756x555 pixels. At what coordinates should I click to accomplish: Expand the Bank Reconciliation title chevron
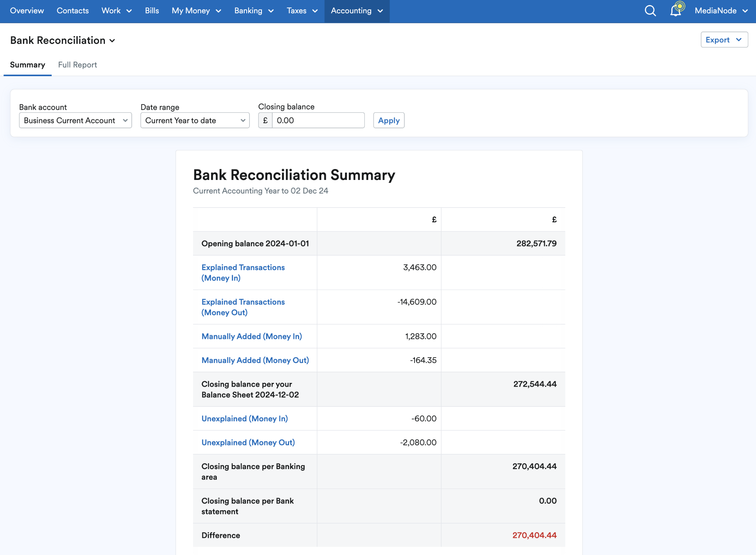[x=112, y=41]
